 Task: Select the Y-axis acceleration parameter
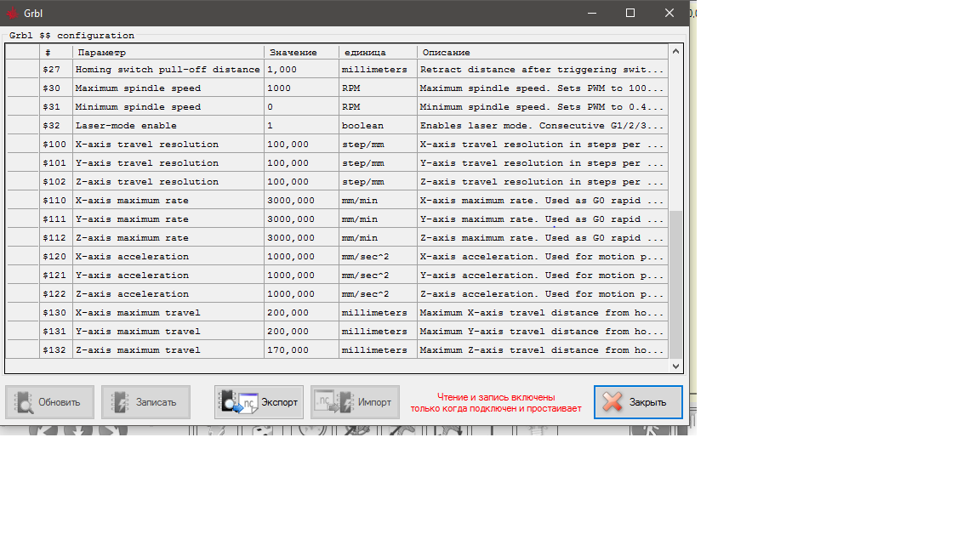click(168, 275)
